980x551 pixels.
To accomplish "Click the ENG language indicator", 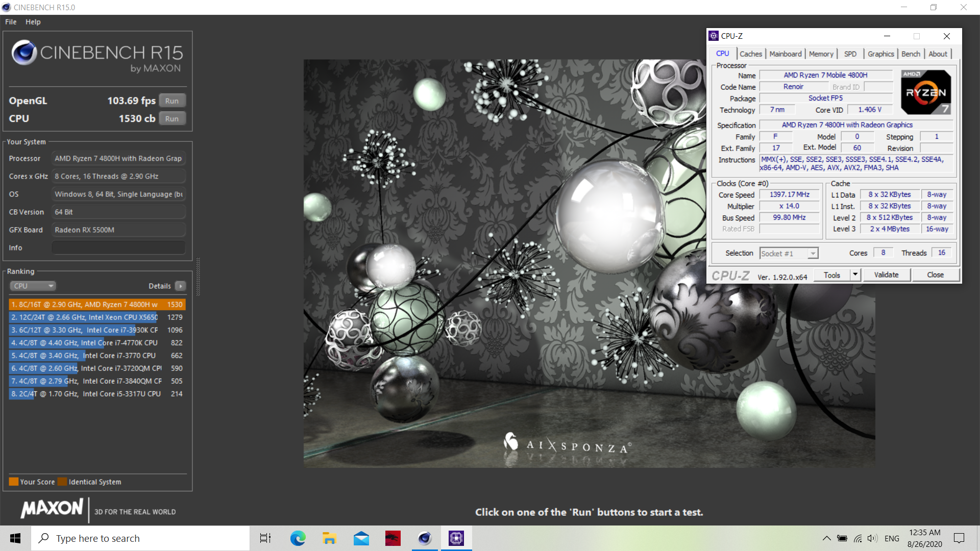I will tap(892, 538).
